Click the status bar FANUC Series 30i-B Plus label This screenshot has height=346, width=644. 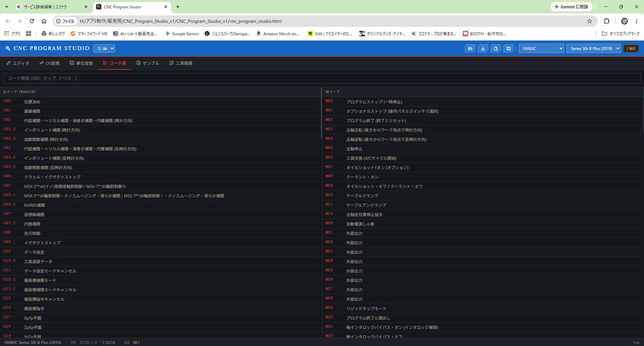tap(33, 342)
